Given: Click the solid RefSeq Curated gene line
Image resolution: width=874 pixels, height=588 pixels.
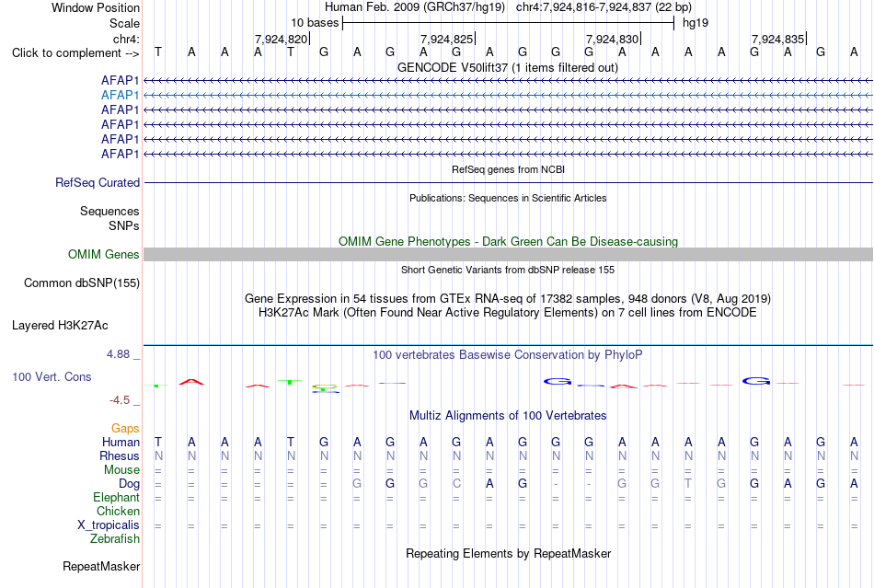Looking at the screenshot, I should 508,183.
